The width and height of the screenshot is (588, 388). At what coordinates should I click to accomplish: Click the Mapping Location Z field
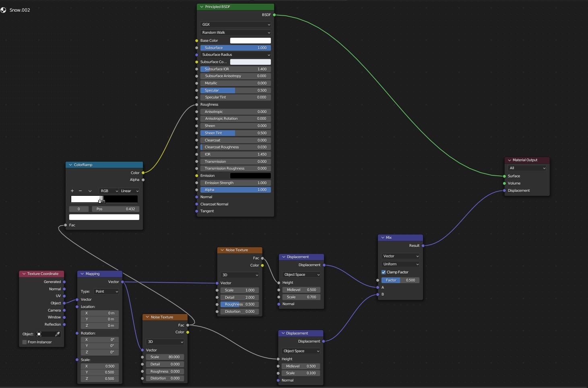(100, 326)
